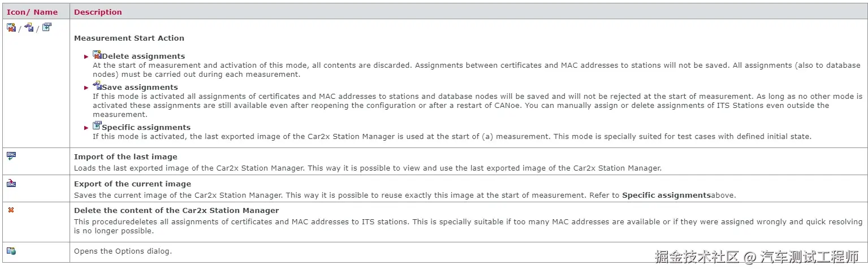Click the Import of the last image icon
Image resolution: width=868 pixels, height=274 pixels.
(11, 156)
